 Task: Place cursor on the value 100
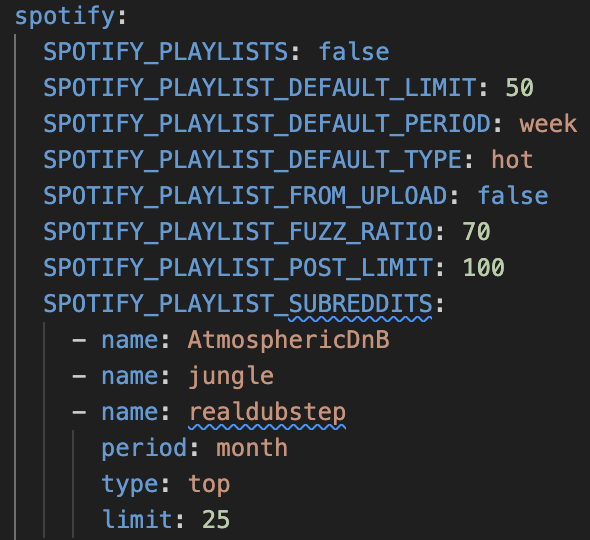point(484,268)
